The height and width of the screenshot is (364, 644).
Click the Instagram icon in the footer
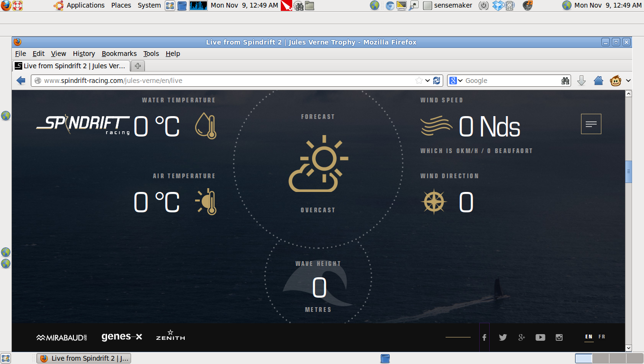(x=559, y=337)
